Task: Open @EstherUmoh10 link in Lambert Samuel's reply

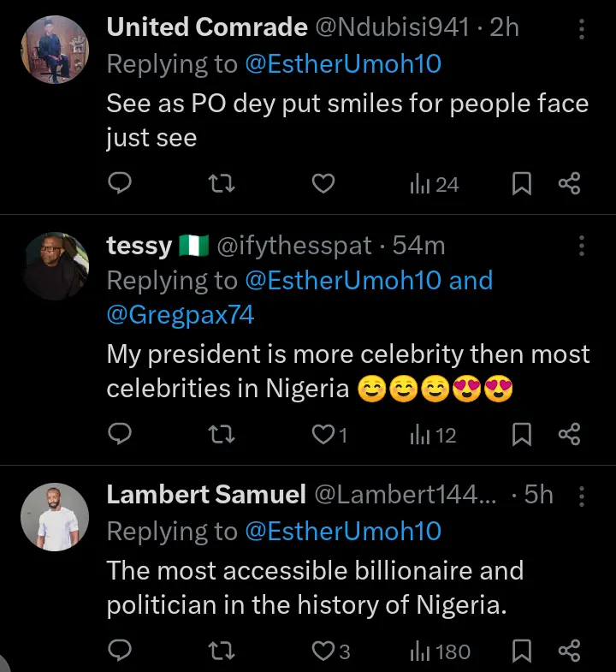Action: click(343, 532)
